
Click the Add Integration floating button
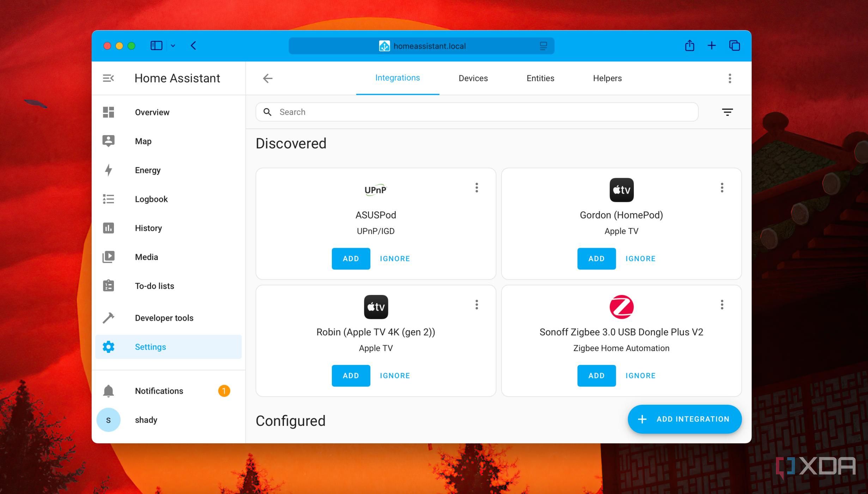(684, 419)
